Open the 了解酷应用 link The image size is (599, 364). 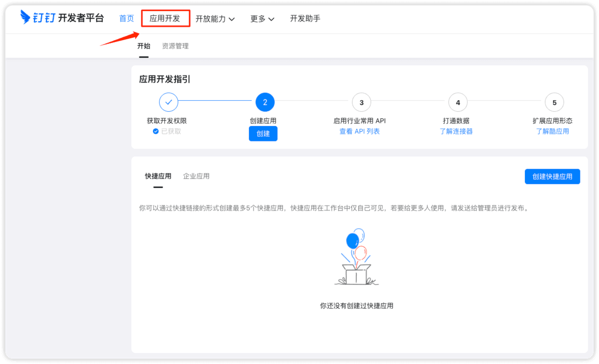pyautogui.click(x=553, y=131)
